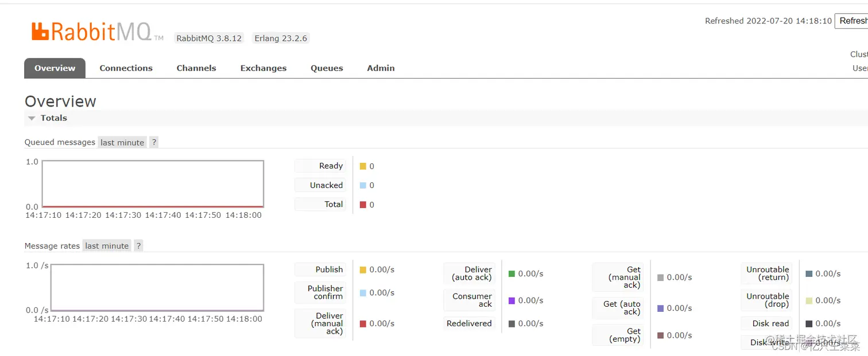
Task: Open help for Message rates
Action: [x=138, y=245]
